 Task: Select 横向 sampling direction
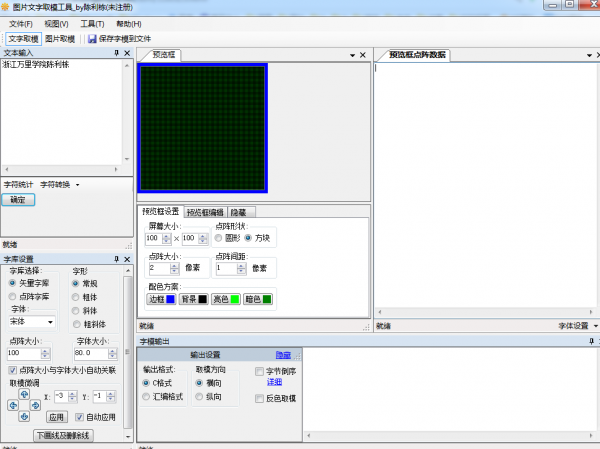[199, 383]
